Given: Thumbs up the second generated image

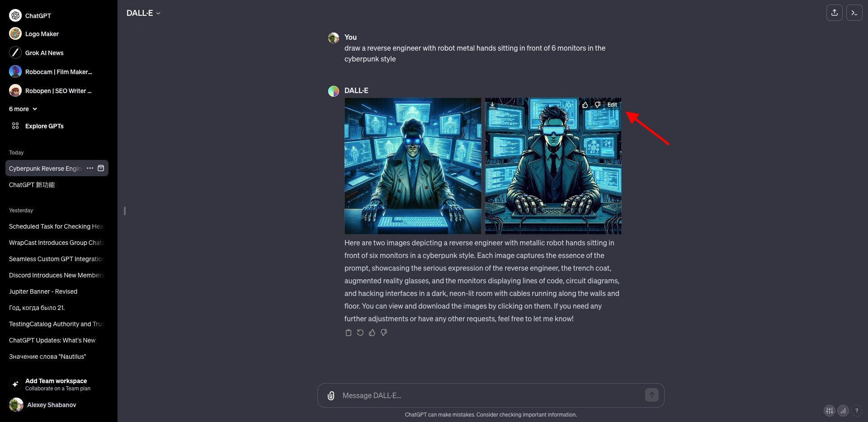Looking at the screenshot, I should pyautogui.click(x=585, y=105).
